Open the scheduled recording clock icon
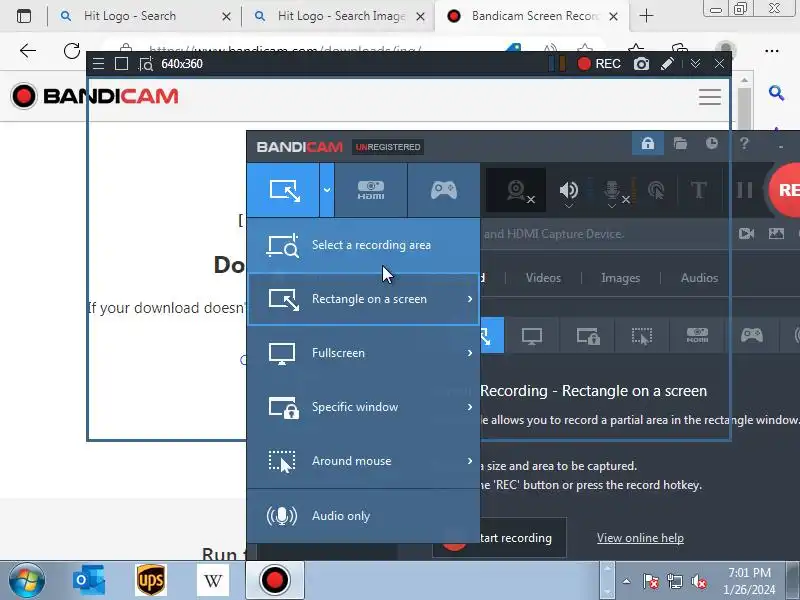The height and width of the screenshot is (600, 800). pos(712,143)
